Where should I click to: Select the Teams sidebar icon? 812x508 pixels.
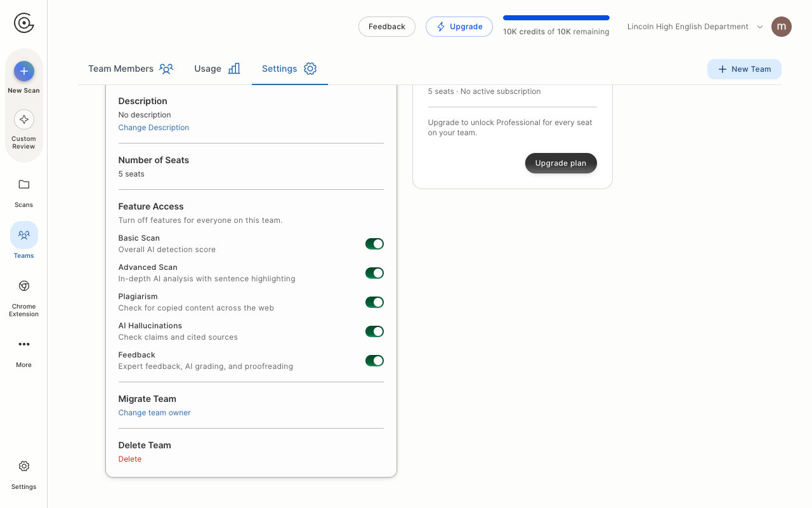(x=24, y=235)
